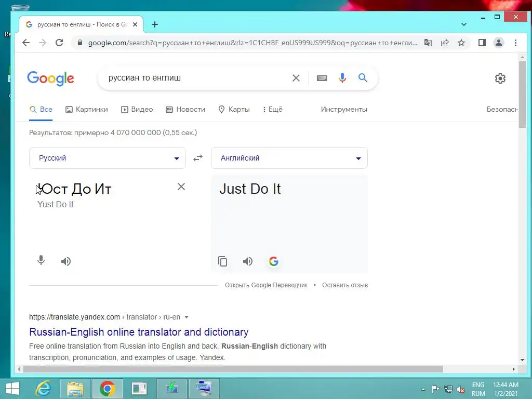The image size is (532, 399).
Task: Open Chrome's three-dot menu
Action: coord(515,43)
